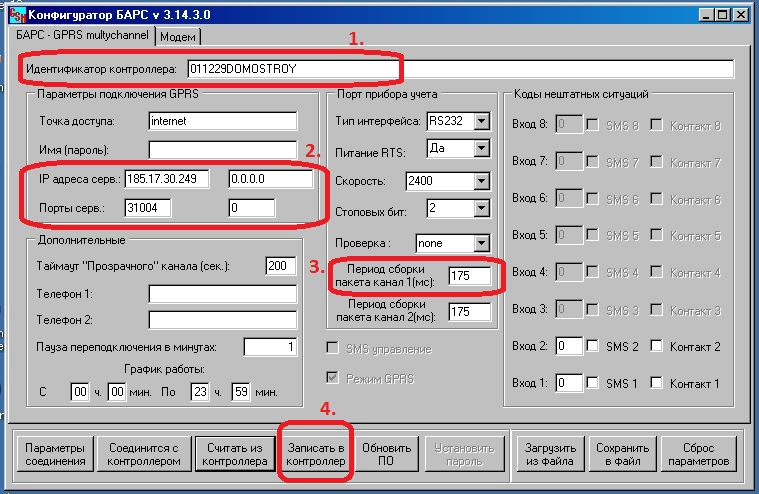
Task: Switch to the Модем tab
Action: [x=178, y=37]
